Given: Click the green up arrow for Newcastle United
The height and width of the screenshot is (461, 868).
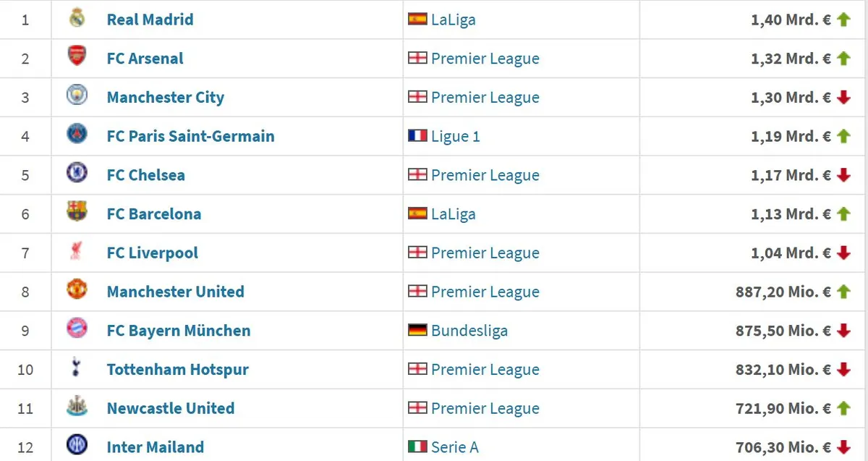Looking at the screenshot, I should 843,408.
